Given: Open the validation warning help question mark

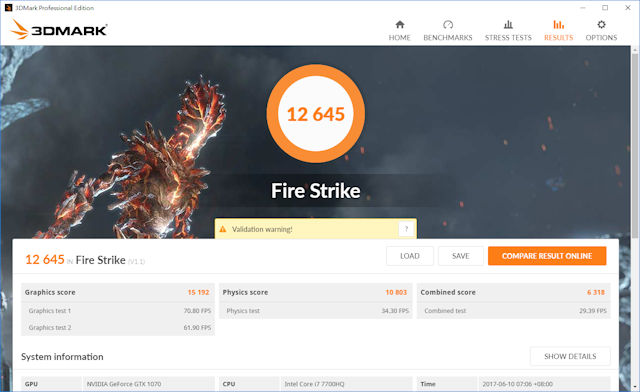Looking at the screenshot, I should pyautogui.click(x=406, y=229).
